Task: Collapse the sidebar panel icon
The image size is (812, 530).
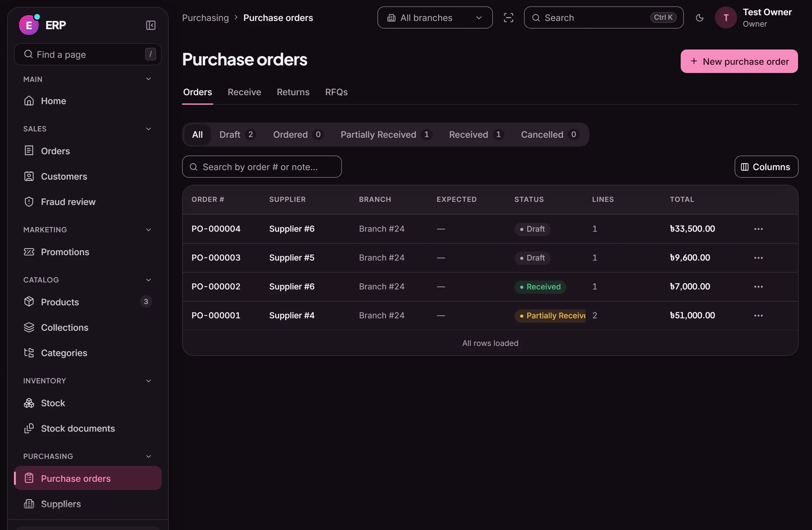Action: (150, 25)
